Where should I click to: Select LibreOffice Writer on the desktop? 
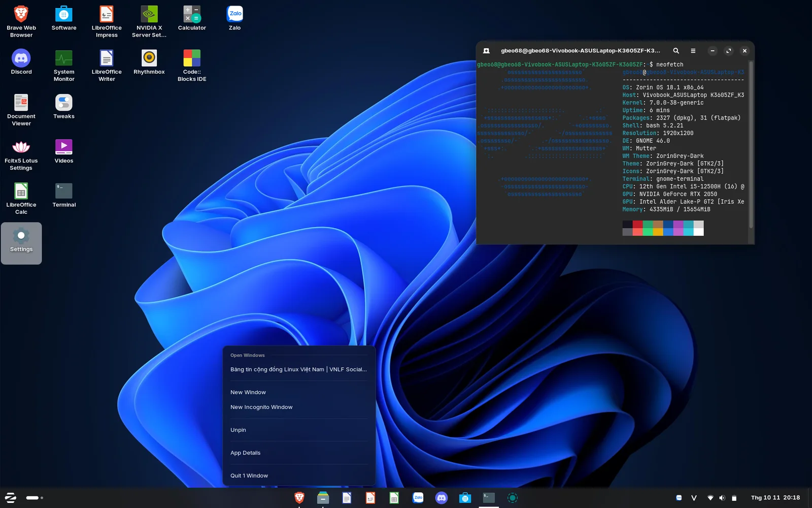(x=107, y=66)
